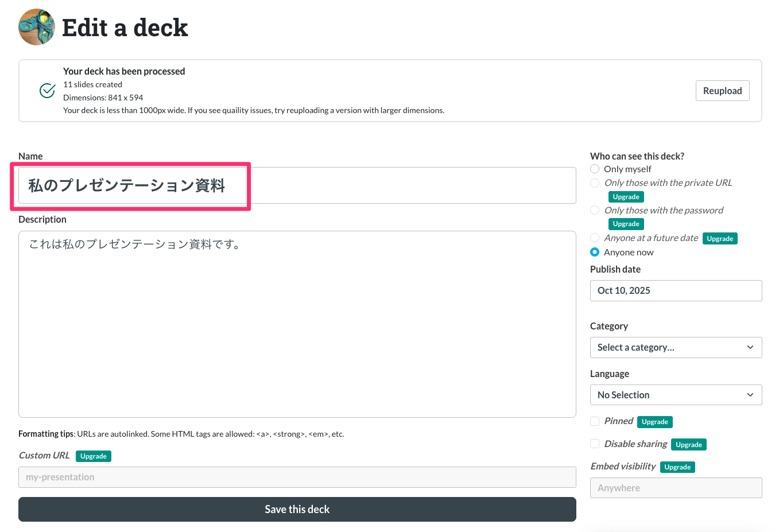Click Upgrade badge next to Pinned

(x=654, y=422)
